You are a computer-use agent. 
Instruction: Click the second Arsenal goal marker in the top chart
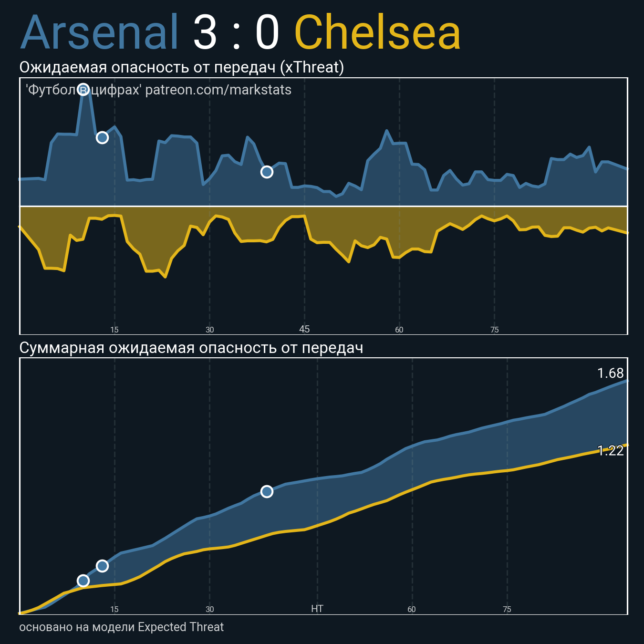click(102, 137)
